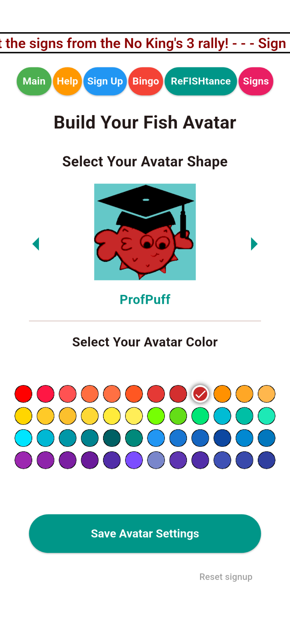Show the previous avatar shape with left arrow

pyautogui.click(x=36, y=244)
